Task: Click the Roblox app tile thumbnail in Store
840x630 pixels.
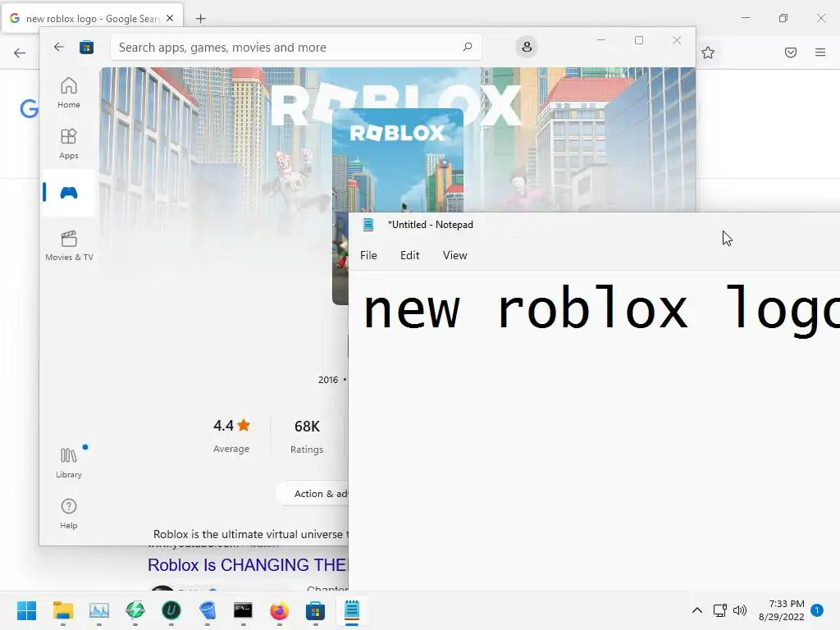Action: click(x=398, y=161)
